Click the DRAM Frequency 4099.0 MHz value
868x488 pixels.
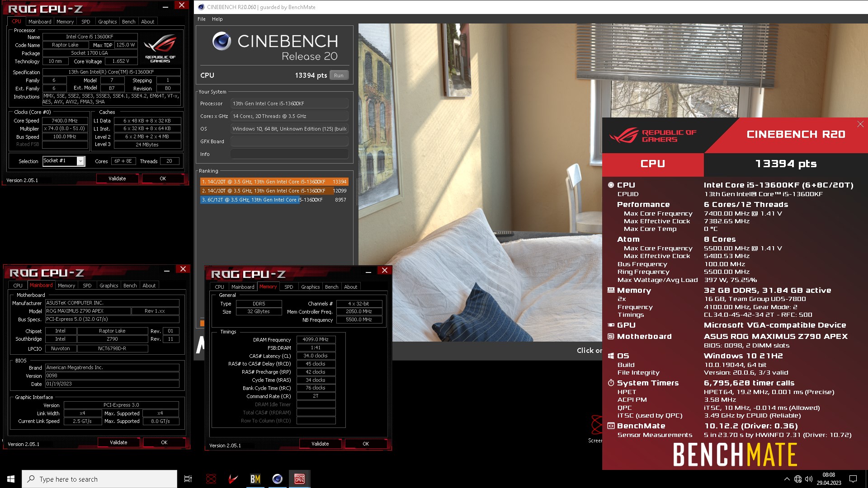click(316, 339)
